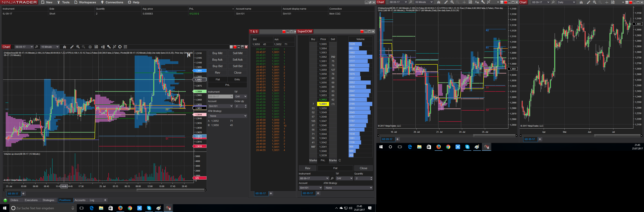
Task: Open the 15 Minute interval dropdown
Action: pos(50,47)
